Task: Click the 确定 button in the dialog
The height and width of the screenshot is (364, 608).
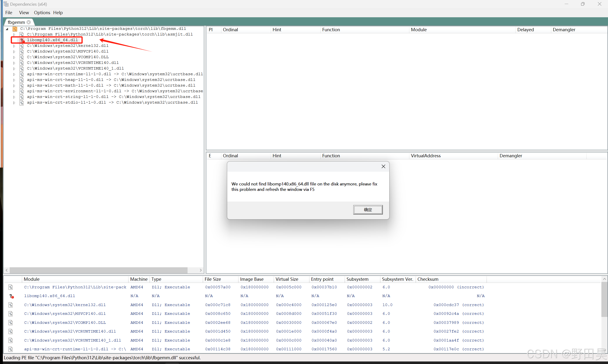Action: point(368,210)
